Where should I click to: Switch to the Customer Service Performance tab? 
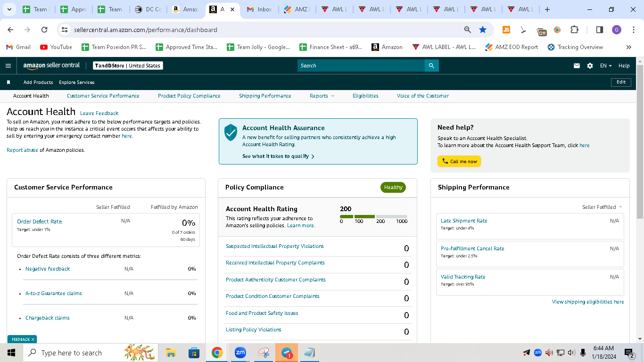[x=103, y=96]
